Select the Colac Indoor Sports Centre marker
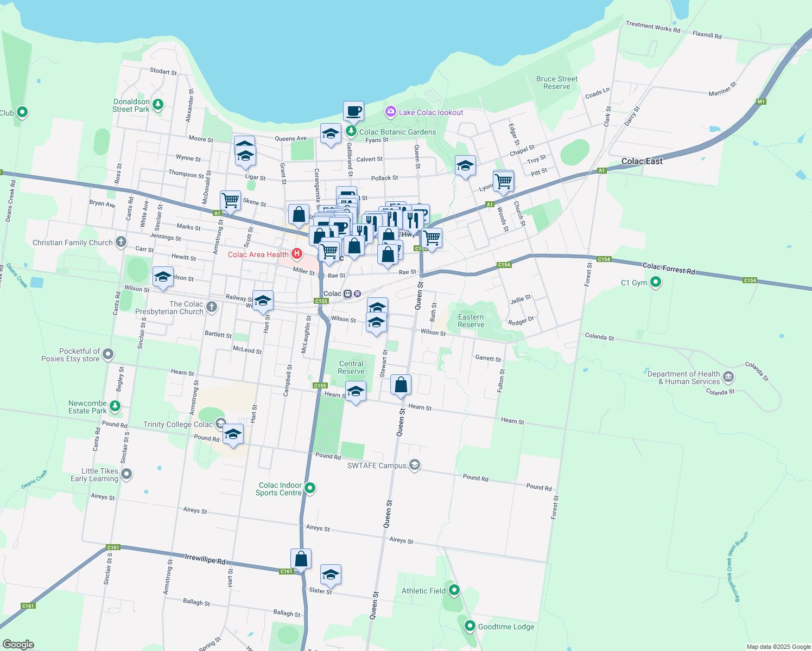Image resolution: width=812 pixels, height=651 pixels. click(309, 488)
